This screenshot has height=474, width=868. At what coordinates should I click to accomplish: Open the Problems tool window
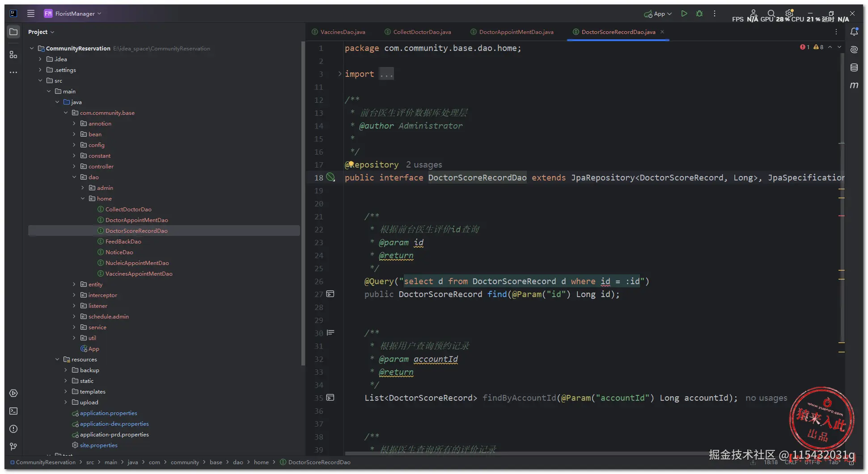pos(13,429)
